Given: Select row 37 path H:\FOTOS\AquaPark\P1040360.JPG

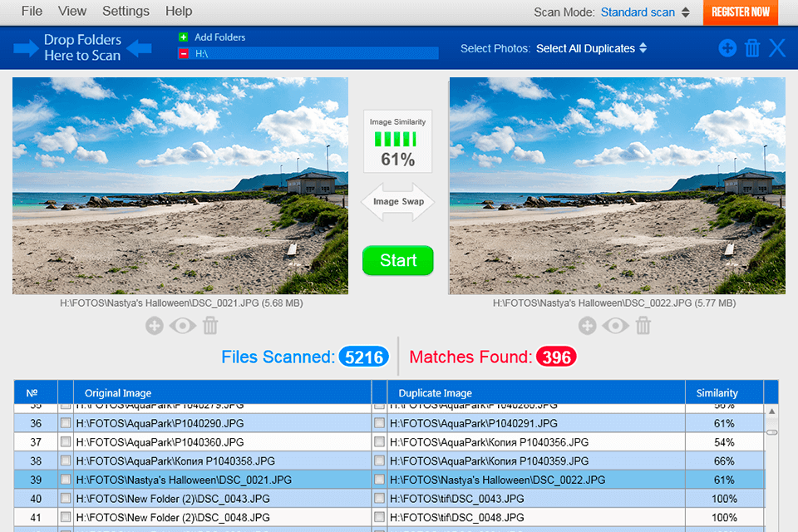Looking at the screenshot, I should pyautogui.click(x=160, y=442).
